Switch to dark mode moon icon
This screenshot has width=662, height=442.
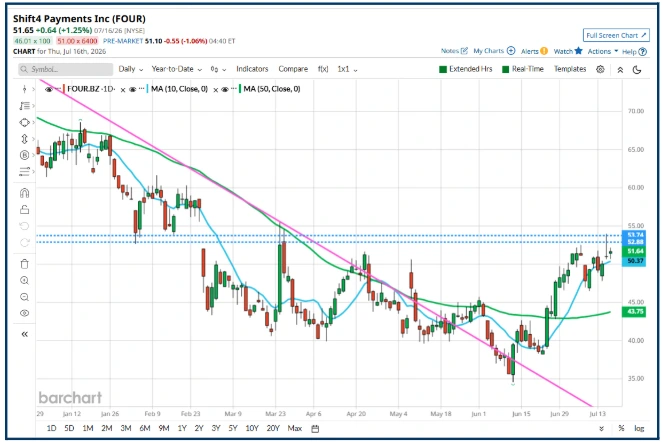pyautogui.click(x=637, y=70)
